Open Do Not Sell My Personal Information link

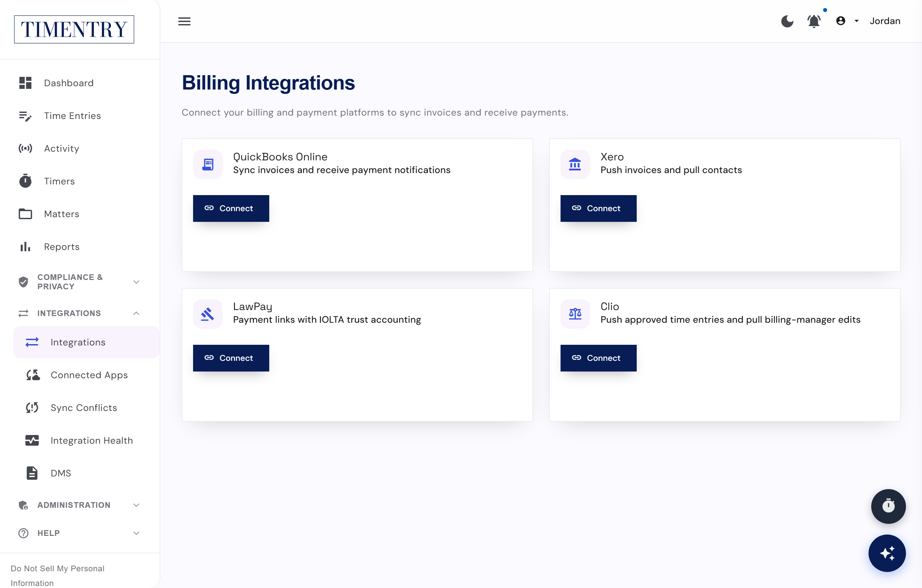57,576
